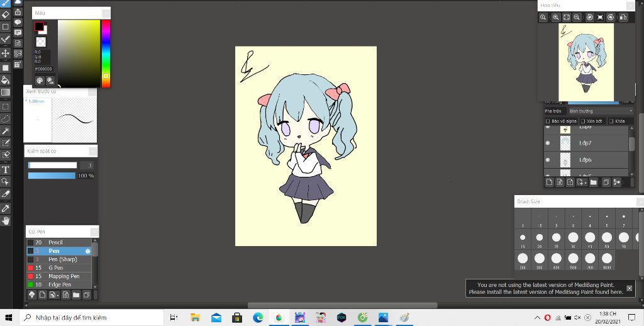Select the Magic Wand tool
The image size is (644, 326).
tap(5, 131)
